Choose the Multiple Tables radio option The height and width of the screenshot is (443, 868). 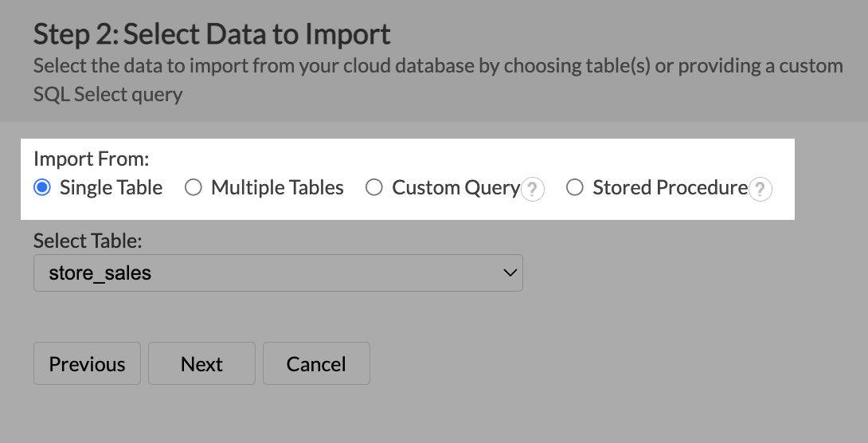[x=194, y=187]
